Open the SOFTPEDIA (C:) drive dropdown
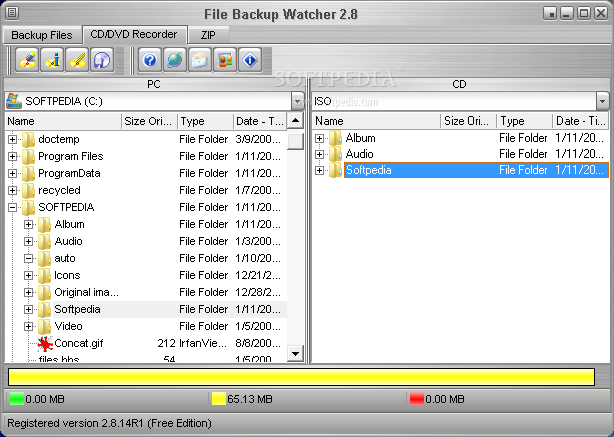614x437 pixels. 298,102
